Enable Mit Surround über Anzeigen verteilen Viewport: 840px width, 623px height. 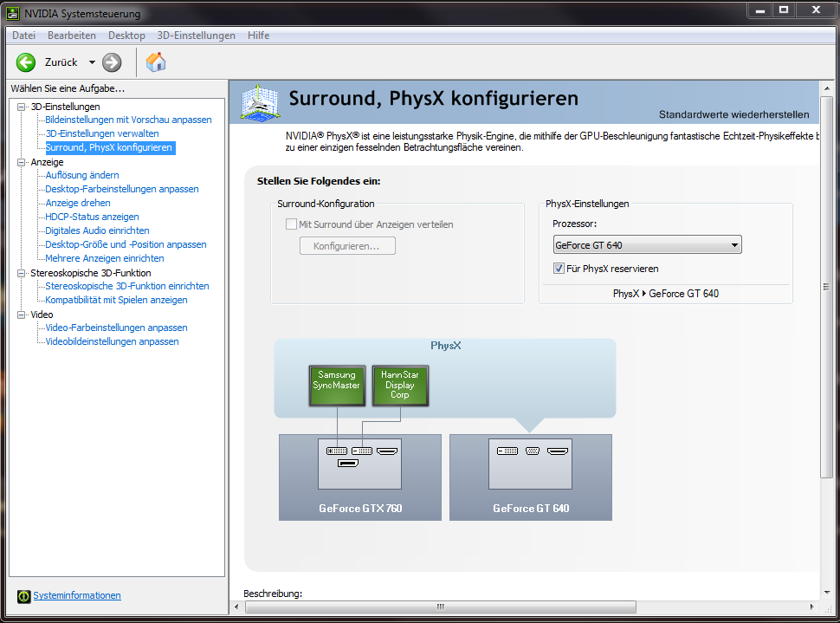point(292,224)
